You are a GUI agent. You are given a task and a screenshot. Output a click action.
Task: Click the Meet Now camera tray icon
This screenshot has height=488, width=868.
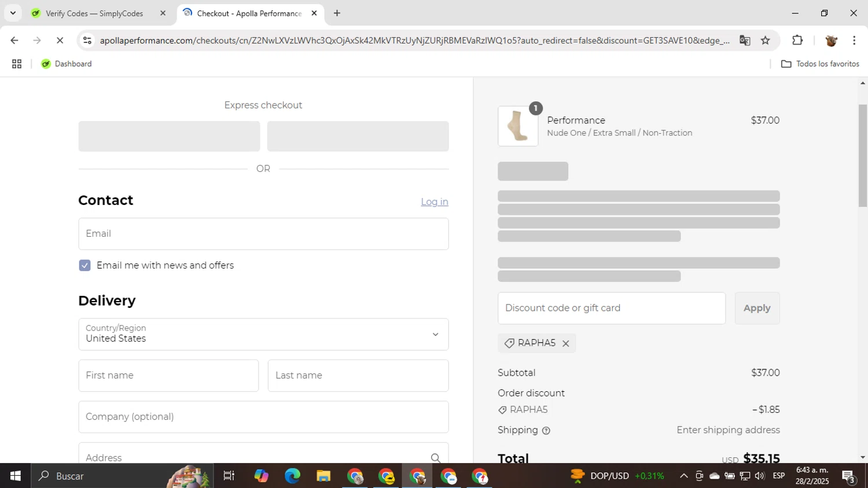699,476
